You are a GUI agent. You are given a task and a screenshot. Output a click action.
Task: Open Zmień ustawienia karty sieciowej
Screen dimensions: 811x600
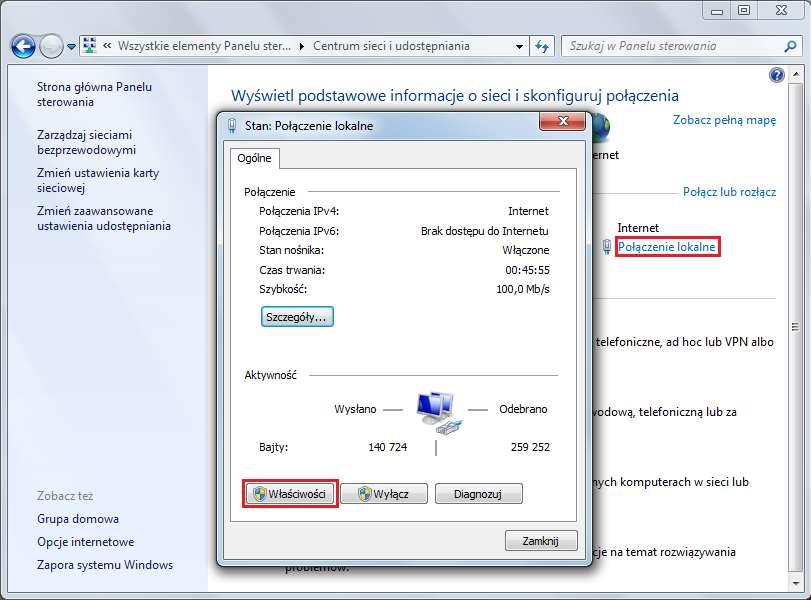click(98, 180)
